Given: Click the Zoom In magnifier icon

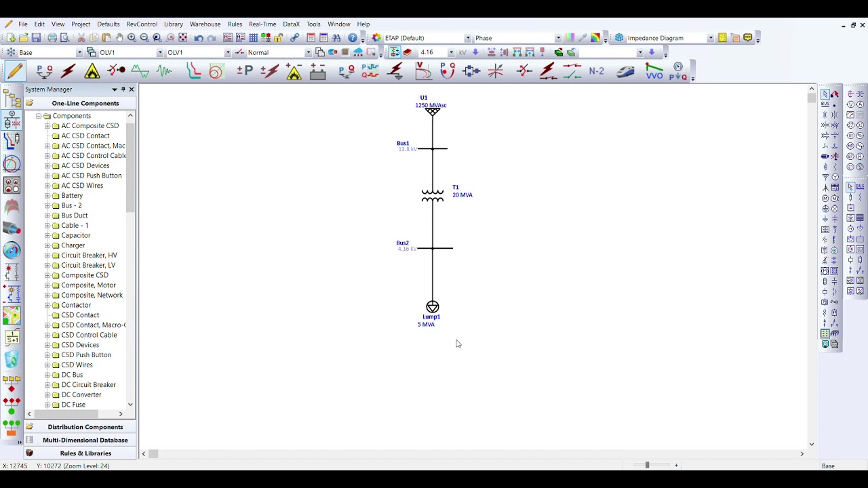Looking at the screenshot, I should point(132,38).
